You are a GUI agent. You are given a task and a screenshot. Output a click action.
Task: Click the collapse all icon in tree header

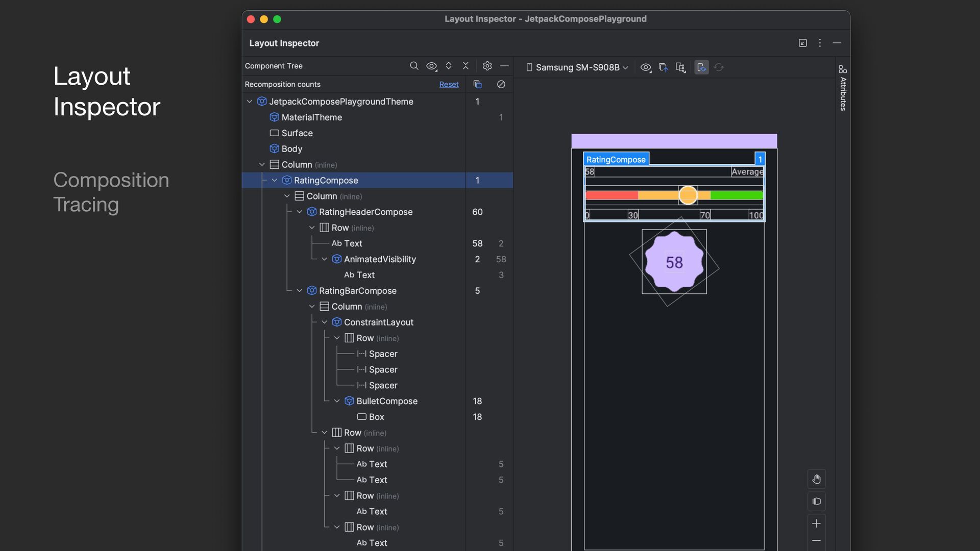coord(465,66)
